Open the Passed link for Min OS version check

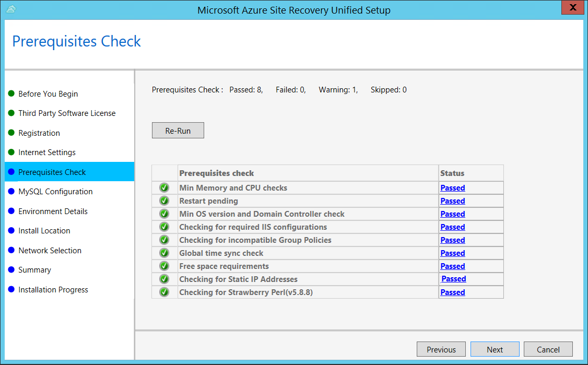tap(452, 214)
